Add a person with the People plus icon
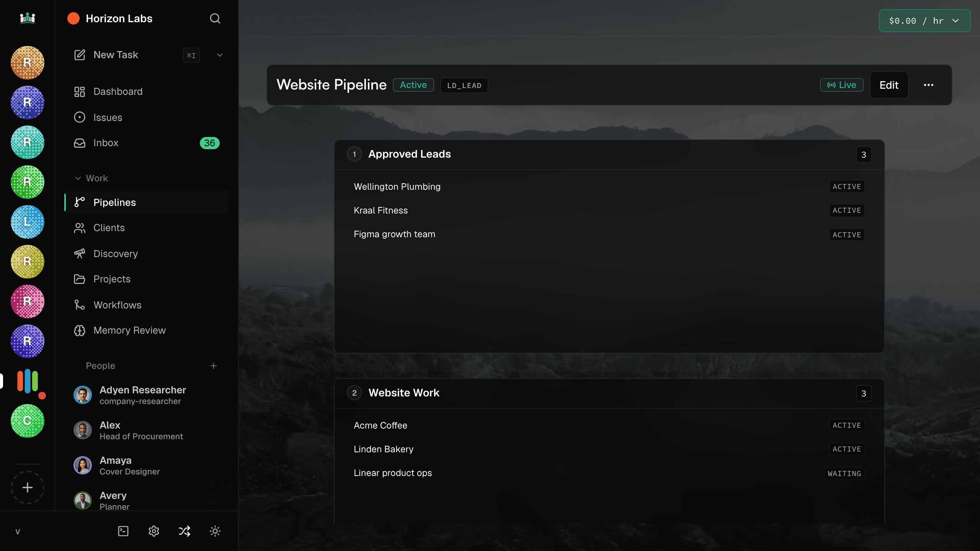 coord(214,366)
